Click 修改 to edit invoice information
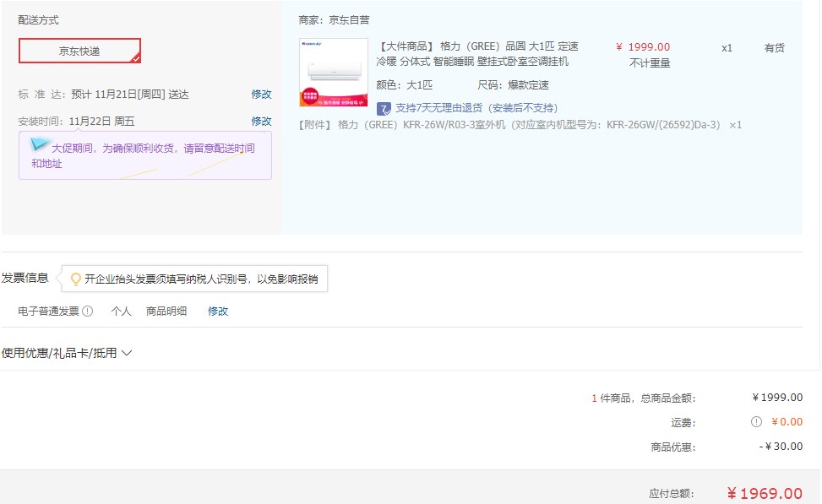 click(x=218, y=312)
